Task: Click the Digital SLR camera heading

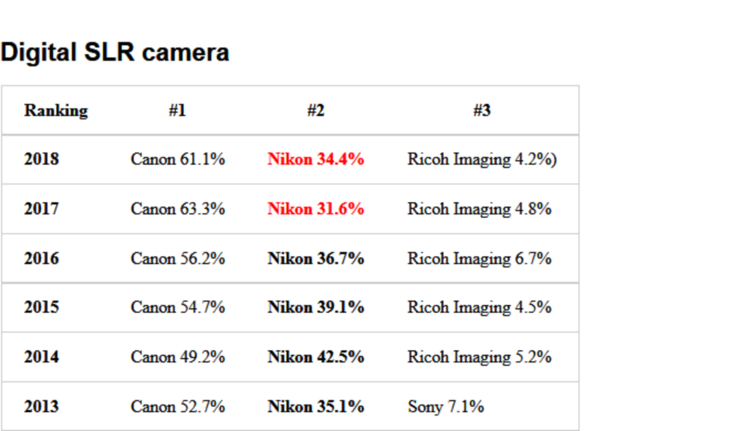Action: pyautogui.click(x=115, y=52)
